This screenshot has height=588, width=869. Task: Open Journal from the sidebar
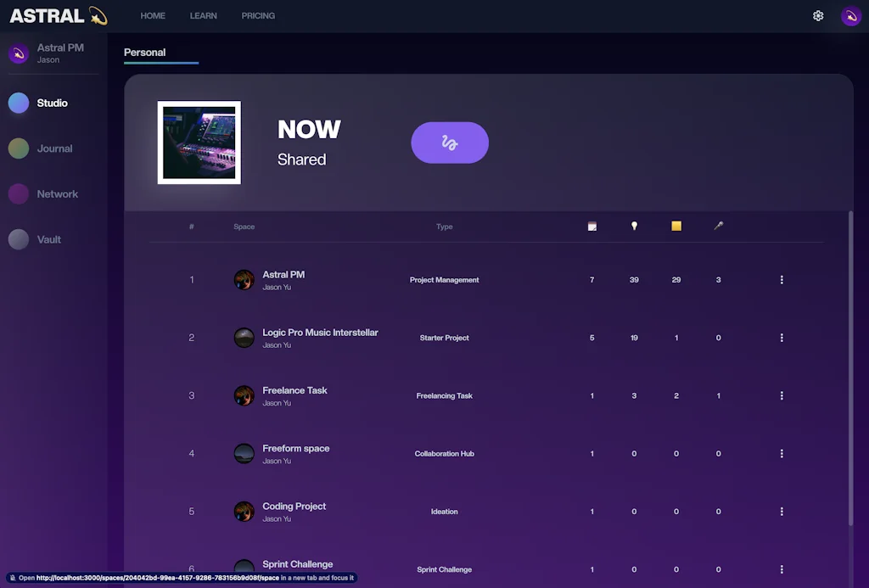click(x=41, y=148)
